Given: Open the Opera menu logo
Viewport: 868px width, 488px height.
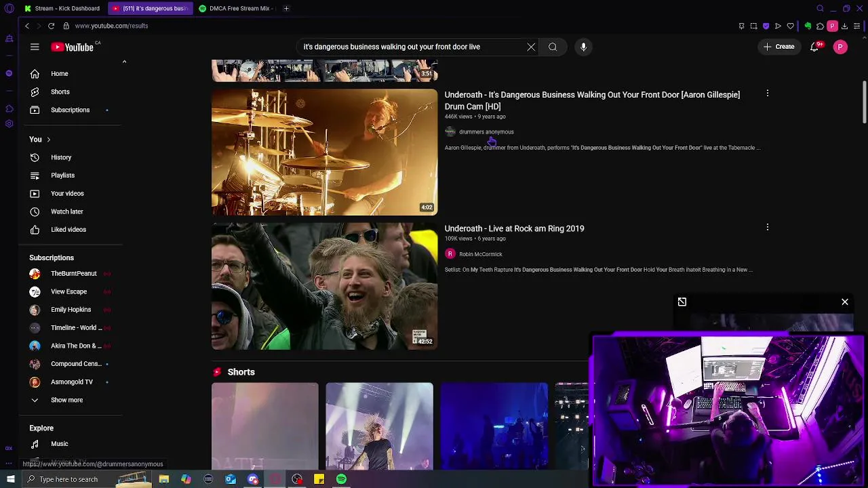Looking at the screenshot, I should point(9,8).
